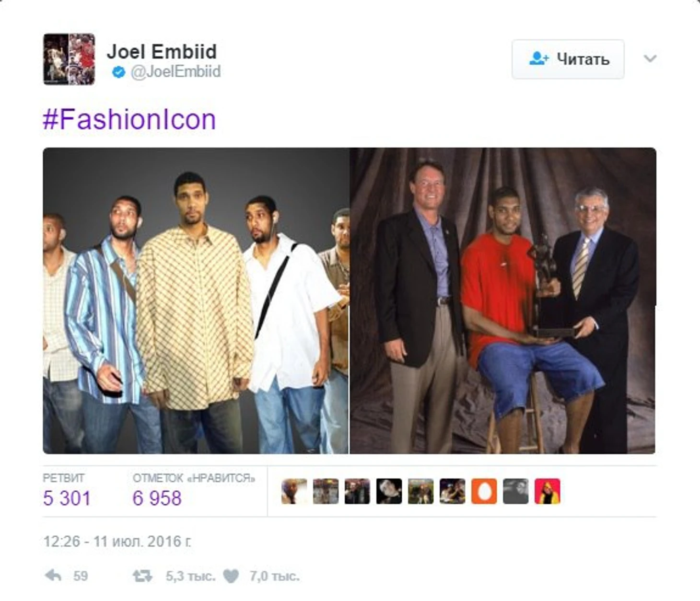
Task: View the 5 301 retweets list
Action: tap(67, 491)
